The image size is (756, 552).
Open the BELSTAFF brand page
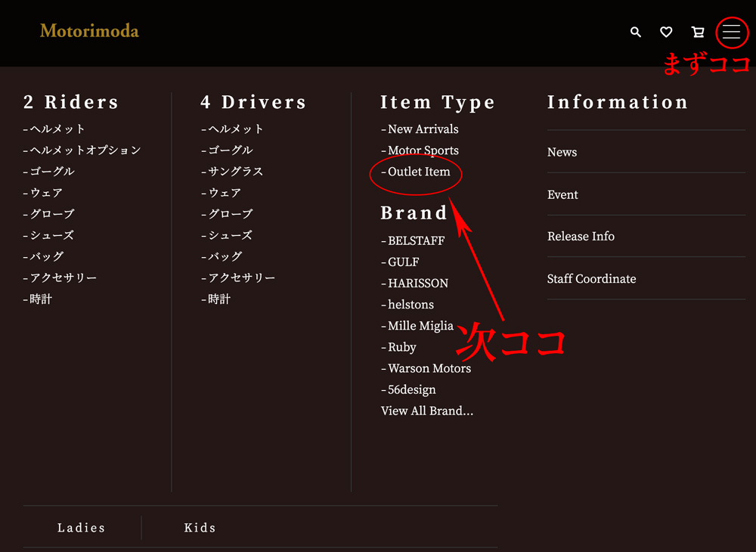coord(416,241)
